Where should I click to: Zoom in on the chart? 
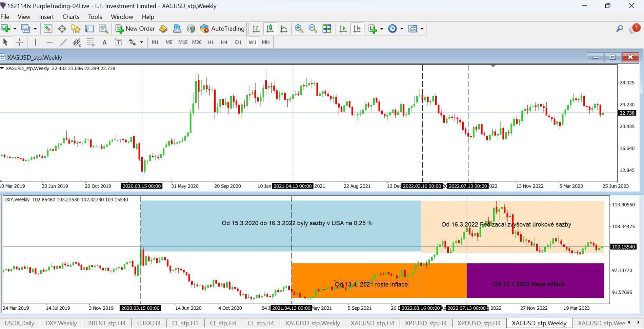(299, 29)
